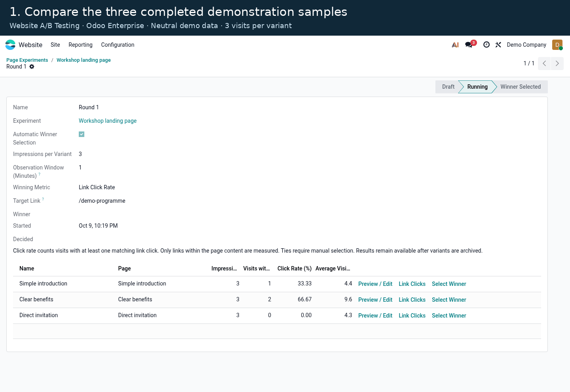The image size is (570, 392).
Task: Open the user avatar menu
Action: pyautogui.click(x=557, y=45)
